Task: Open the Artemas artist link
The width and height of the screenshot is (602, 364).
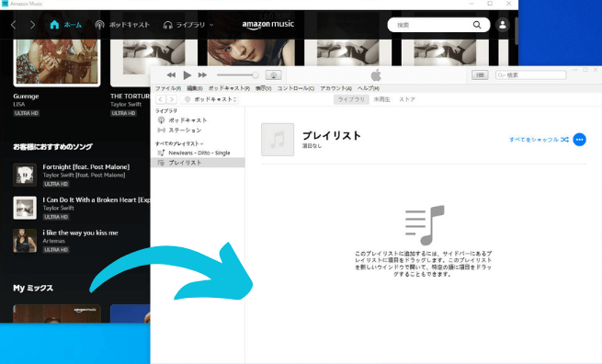Action: [53, 241]
